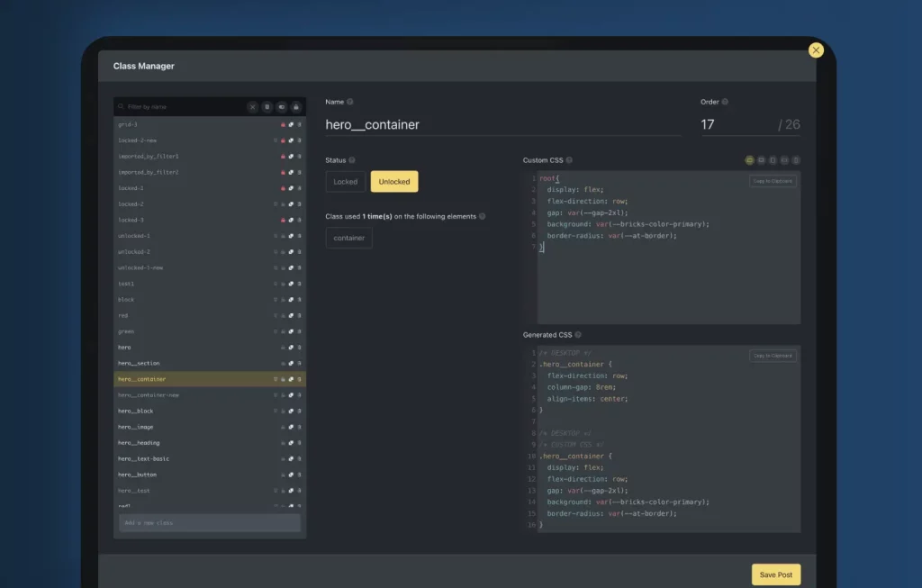922x588 pixels.
Task: Click the Generated CSS help icon
Action: pos(578,335)
